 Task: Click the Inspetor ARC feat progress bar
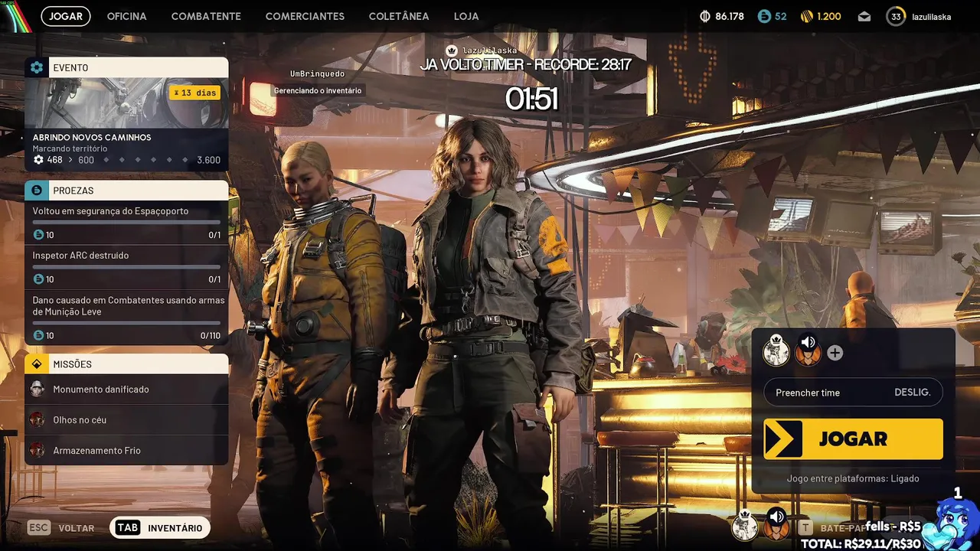click(x=126, y=266)
